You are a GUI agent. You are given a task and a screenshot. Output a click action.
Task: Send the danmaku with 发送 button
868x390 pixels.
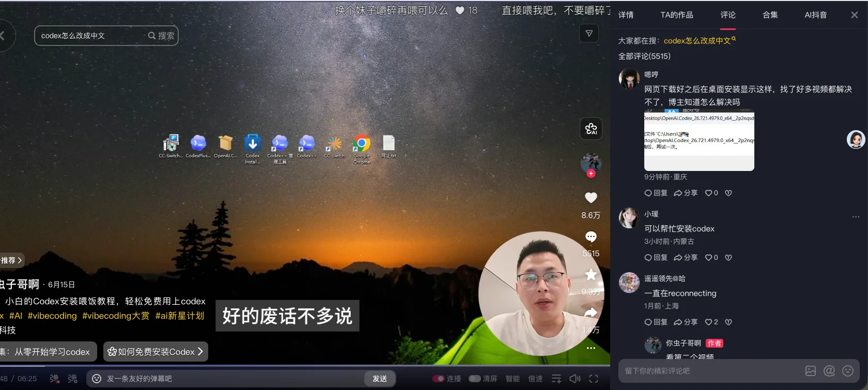(380, 379)
